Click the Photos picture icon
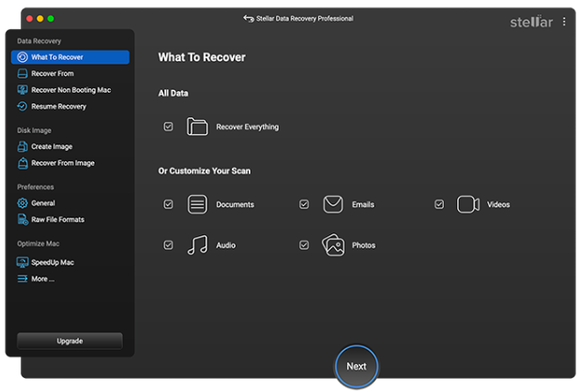Viewport: 580px width, 392px height. [x=332, y=245]
